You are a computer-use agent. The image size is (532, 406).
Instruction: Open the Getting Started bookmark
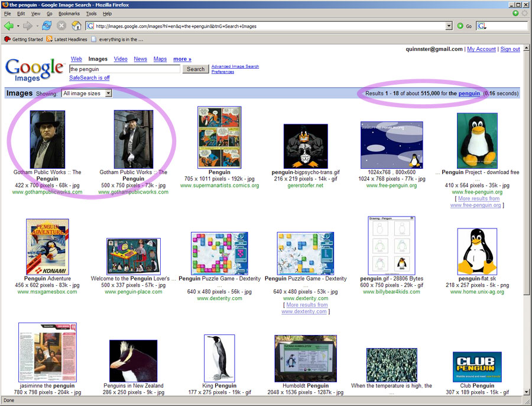tap(24, 40)
